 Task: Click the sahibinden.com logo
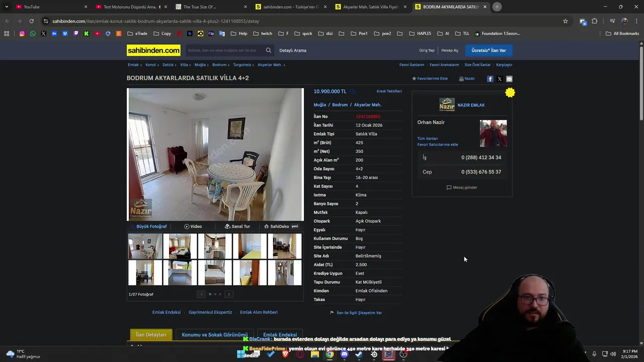tap(153, 50)
